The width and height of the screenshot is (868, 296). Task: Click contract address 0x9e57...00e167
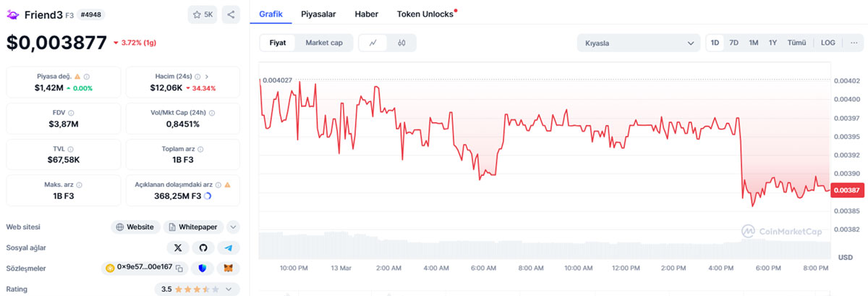[144, 267]
